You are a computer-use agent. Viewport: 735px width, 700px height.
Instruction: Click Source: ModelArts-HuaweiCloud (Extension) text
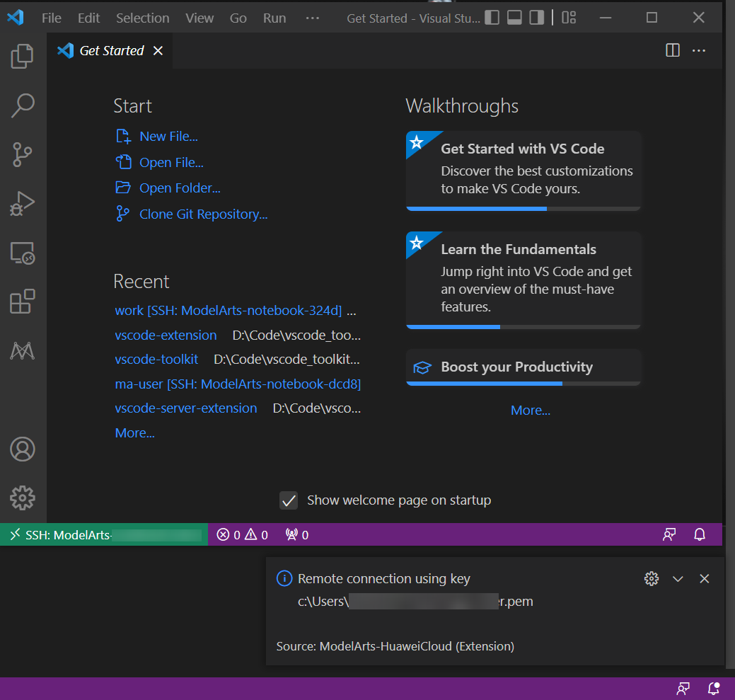pyautogui.click(x=395, y=646)
